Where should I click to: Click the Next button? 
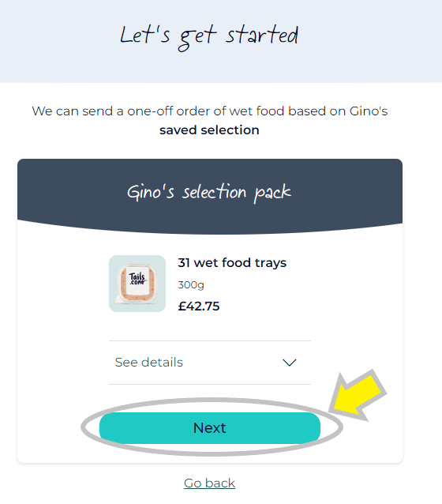pyautogui.click(x=210, y=428)
